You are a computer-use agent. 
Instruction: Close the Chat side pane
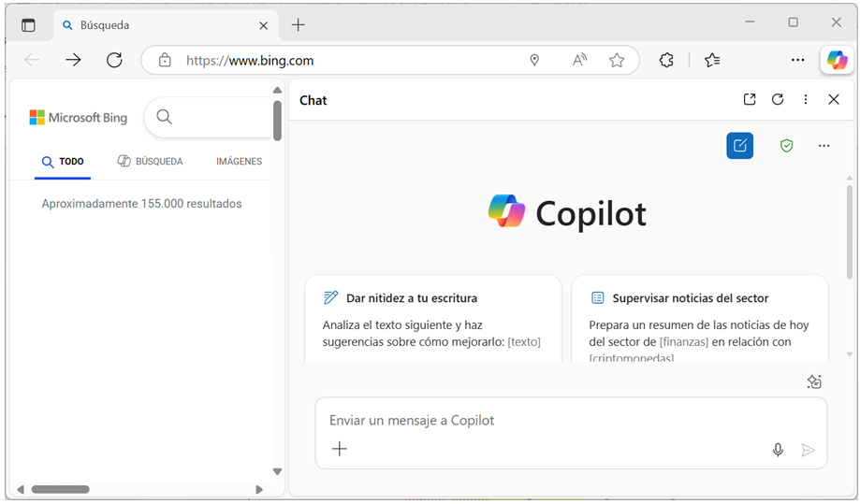(x=834, y=99)
